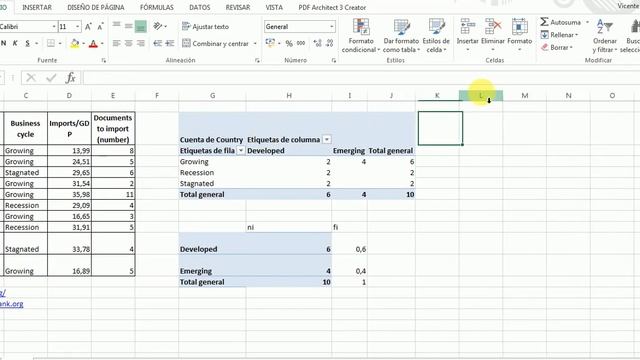Align text to top icon
The image size is (640, 360).
click(x=116, y=26)
